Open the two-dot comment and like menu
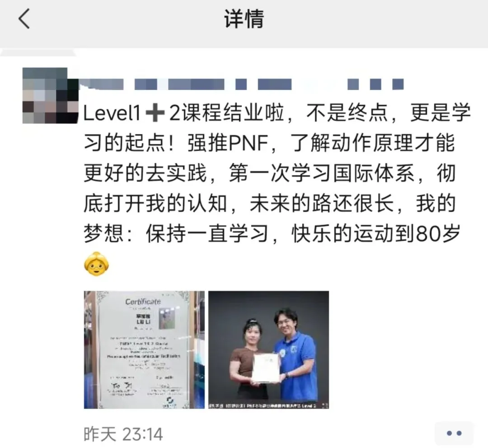This screenshot has width=488, height=448. click(x=454, y=433)
